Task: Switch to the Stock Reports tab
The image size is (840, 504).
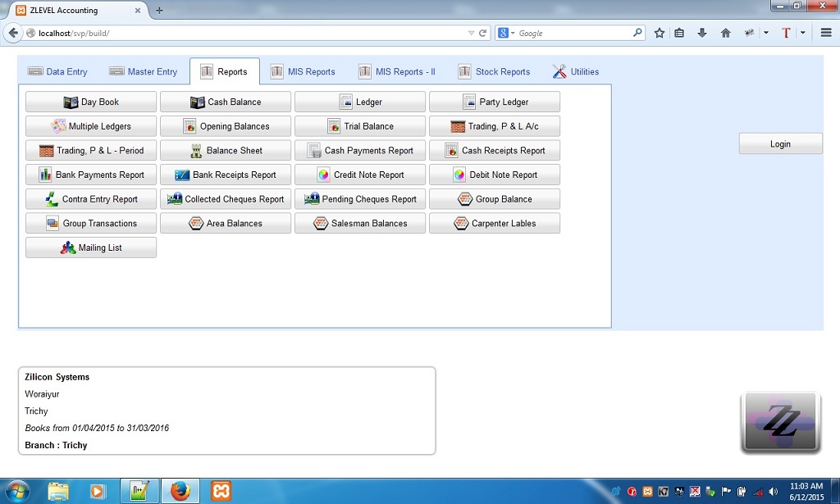Action: coord(494,71)
